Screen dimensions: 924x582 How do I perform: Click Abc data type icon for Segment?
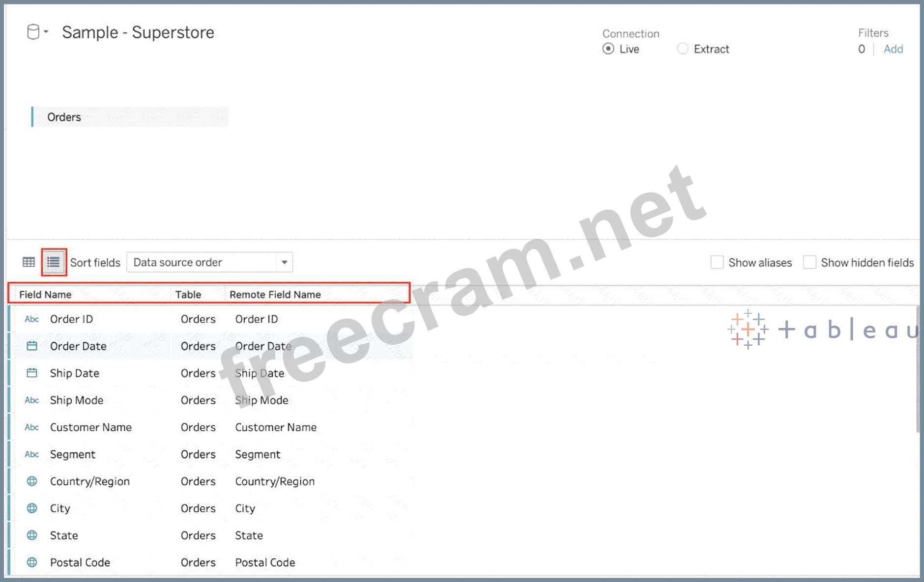[x=32, y=454]
